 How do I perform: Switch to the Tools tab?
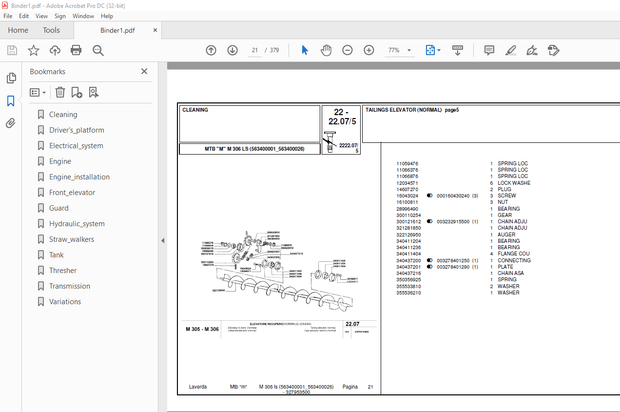(x=50, y=30)
